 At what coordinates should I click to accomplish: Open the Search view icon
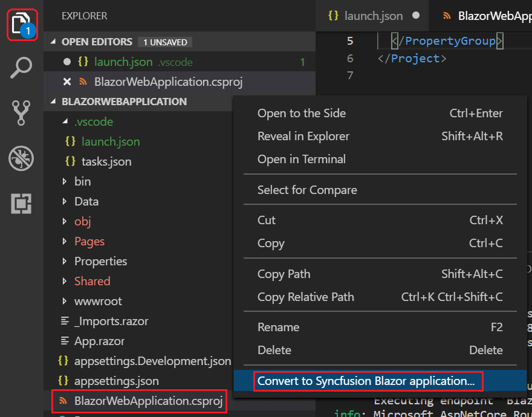[x=22, y=69]
